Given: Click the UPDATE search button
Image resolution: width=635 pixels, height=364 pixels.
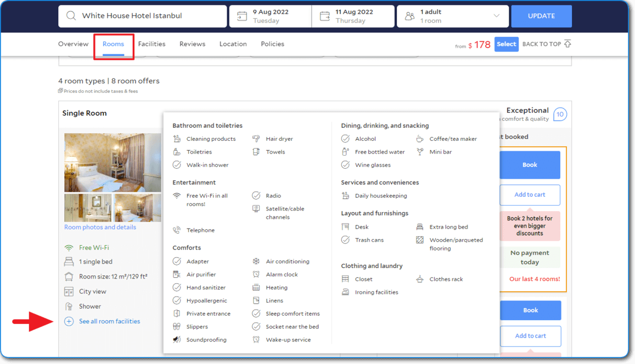Looking at the screenshot, I should pyautogui.click(x=542, y=16).
